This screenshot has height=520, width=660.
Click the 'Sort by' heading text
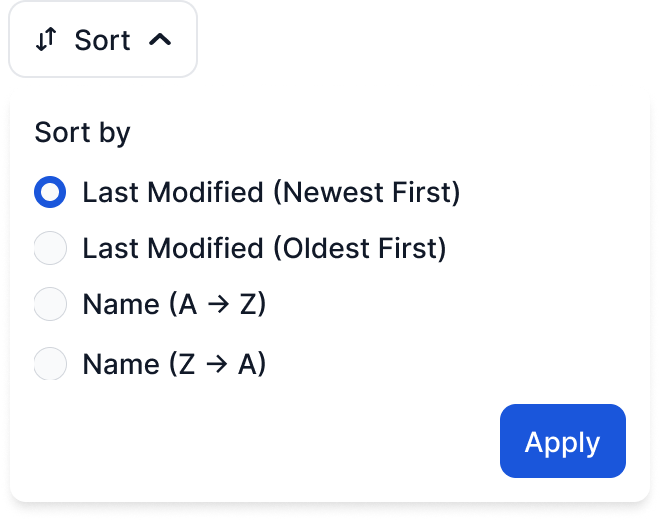82,133
